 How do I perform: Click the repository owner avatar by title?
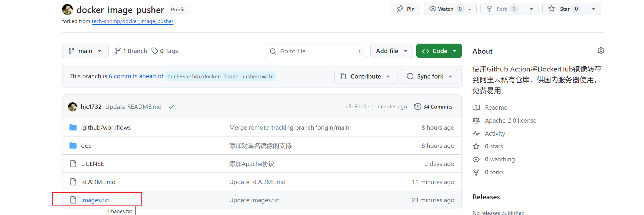[67, 9]
